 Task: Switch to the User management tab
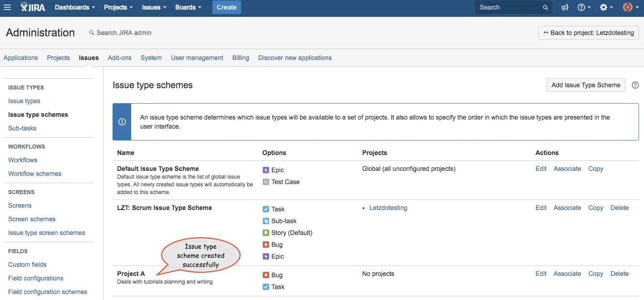[x=197, y=58]
